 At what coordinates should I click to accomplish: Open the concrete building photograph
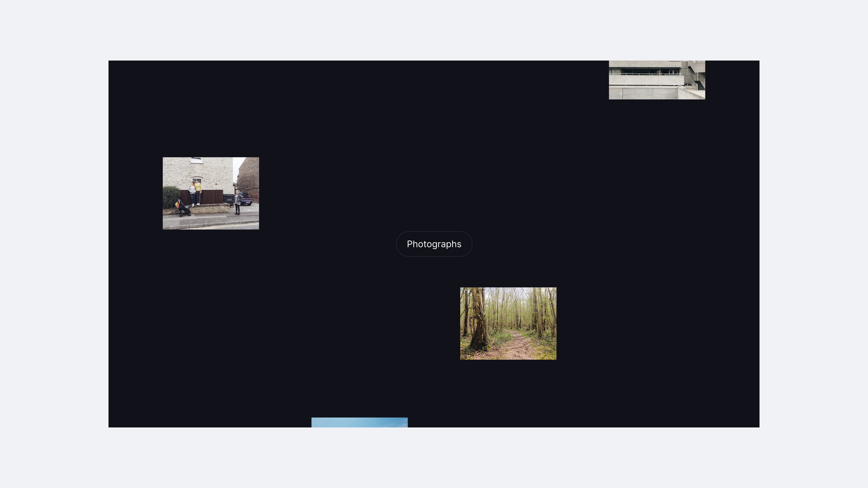tap(657, 80)
